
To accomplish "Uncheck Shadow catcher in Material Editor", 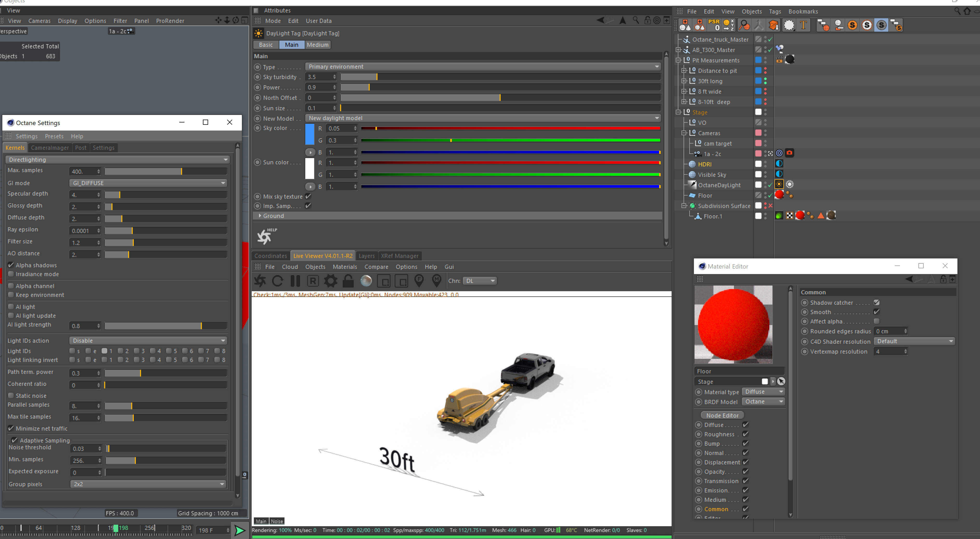I will [876, 303].
